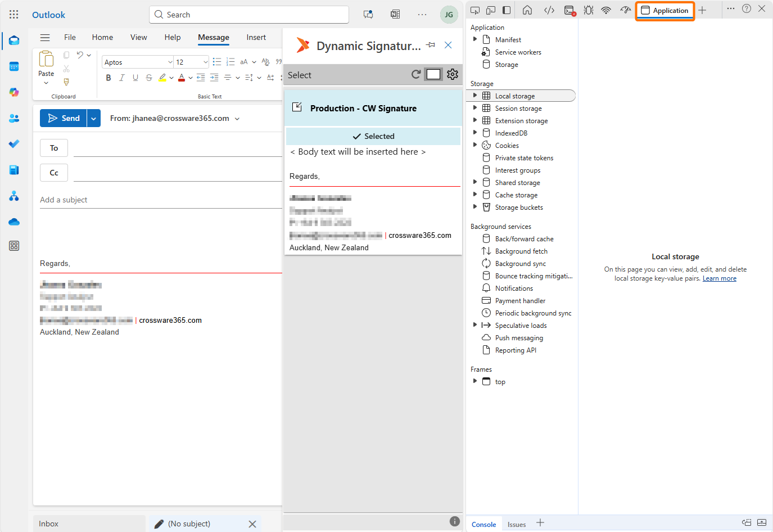The height and width of the screenshot is (532, 773).
Task: Open the Calendar app in Outlook sidebar
Action: pos(14,66)
